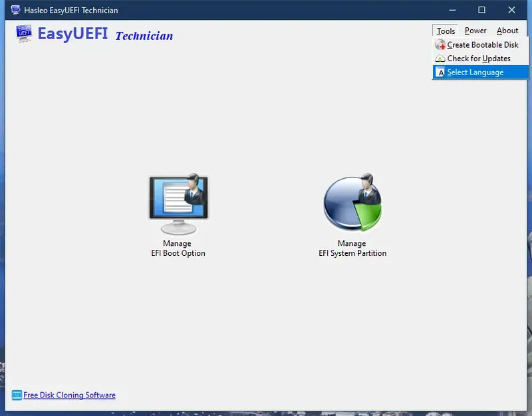The image size is (532, 416).
Task: Minimize the EasyUEFI window
Action: pos(452,10)
